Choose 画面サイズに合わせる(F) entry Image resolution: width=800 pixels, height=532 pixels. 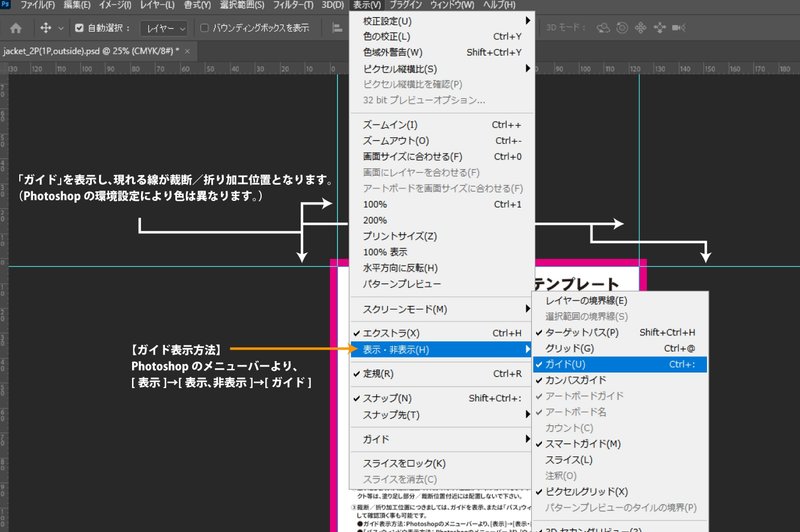coord(442,157)
